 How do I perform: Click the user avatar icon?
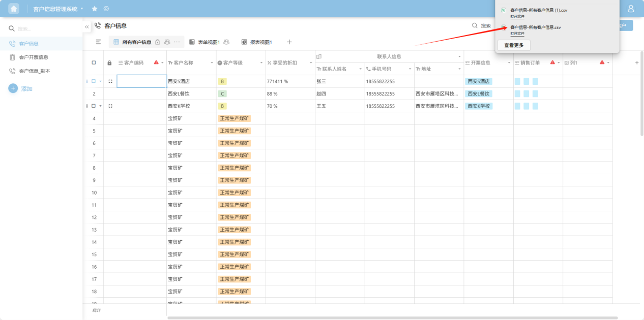(631, 9)
